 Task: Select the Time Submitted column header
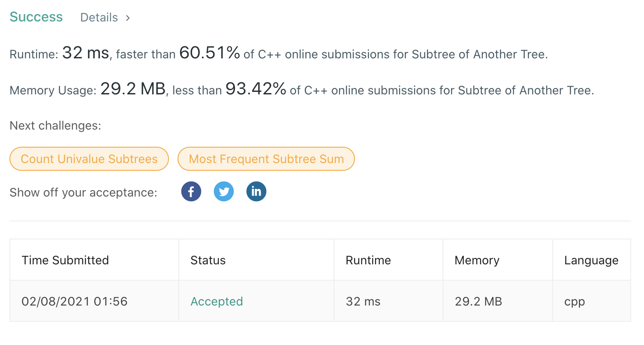(x=65, y=260)
